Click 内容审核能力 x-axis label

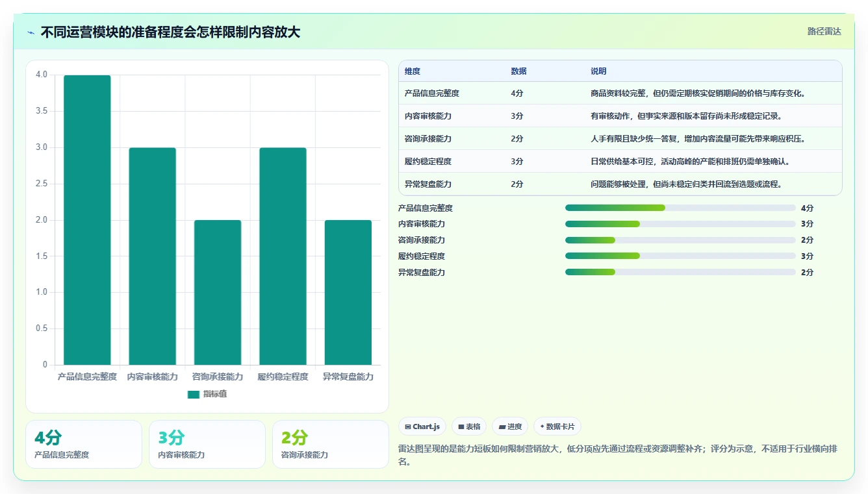click(x=153, y=377)
